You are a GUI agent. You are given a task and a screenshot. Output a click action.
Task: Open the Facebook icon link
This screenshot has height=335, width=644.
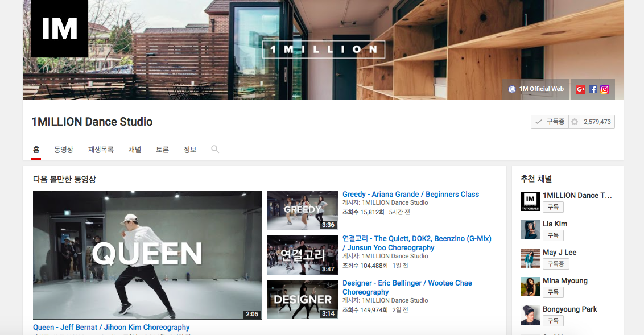coord(593,89)
